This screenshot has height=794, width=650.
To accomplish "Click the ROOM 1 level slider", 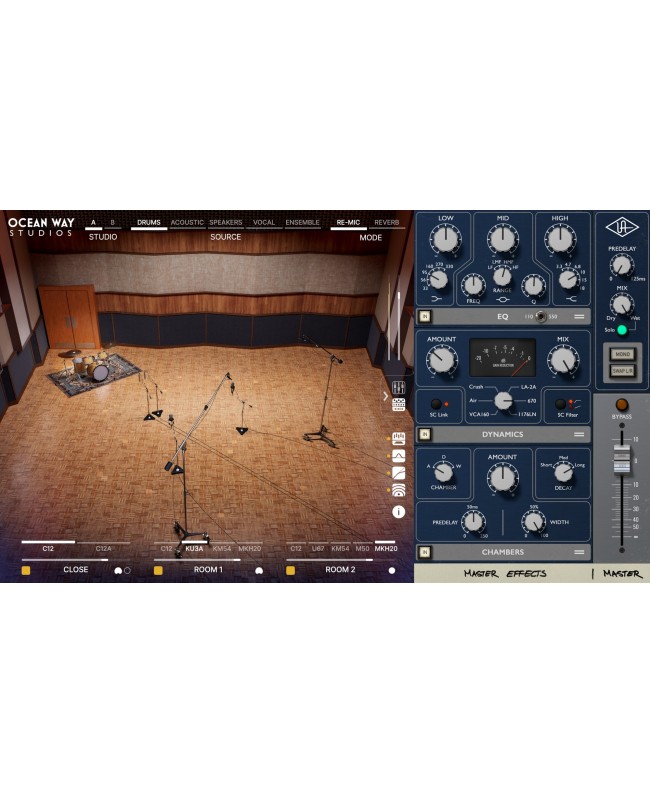I will [x=197, y=560].
